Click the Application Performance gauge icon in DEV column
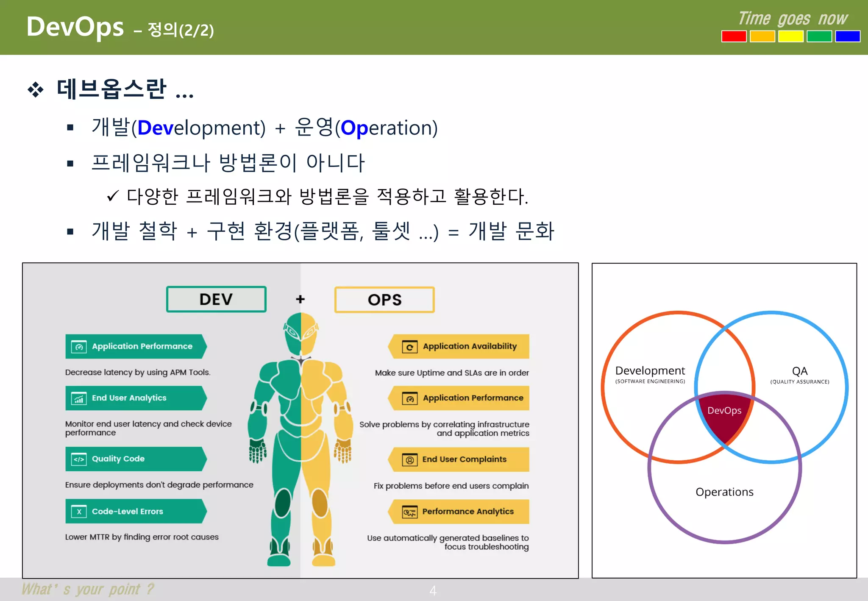The height and width of the screenshot is (601, 868). pos(79,347)
